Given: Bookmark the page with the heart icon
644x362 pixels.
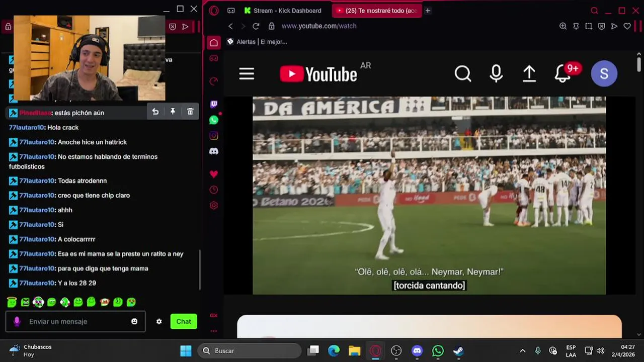Looking at the screenshot, I should [x=627, y=26].
